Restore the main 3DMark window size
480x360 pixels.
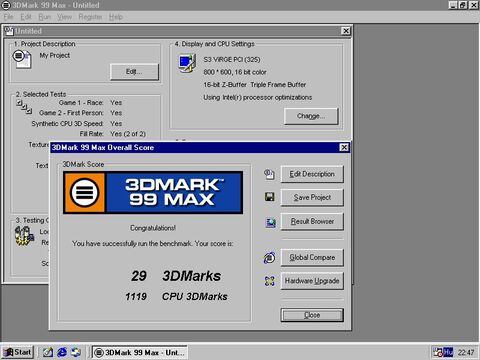tap(463, 5)
